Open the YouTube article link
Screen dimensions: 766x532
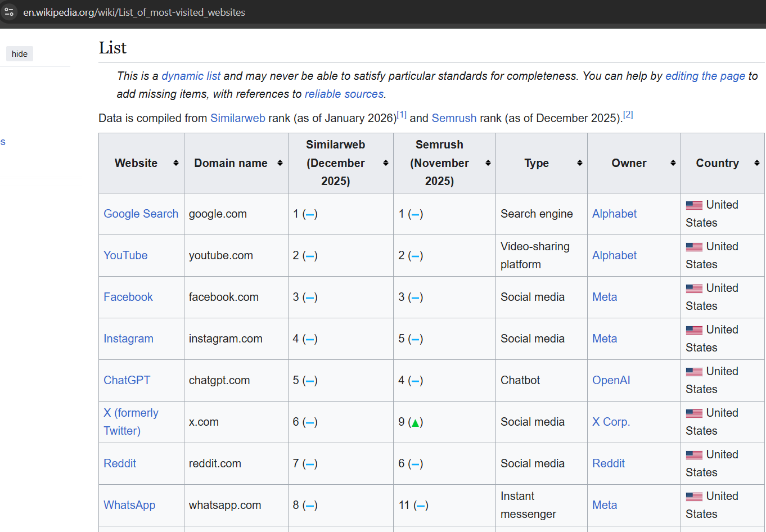point(125,255)
